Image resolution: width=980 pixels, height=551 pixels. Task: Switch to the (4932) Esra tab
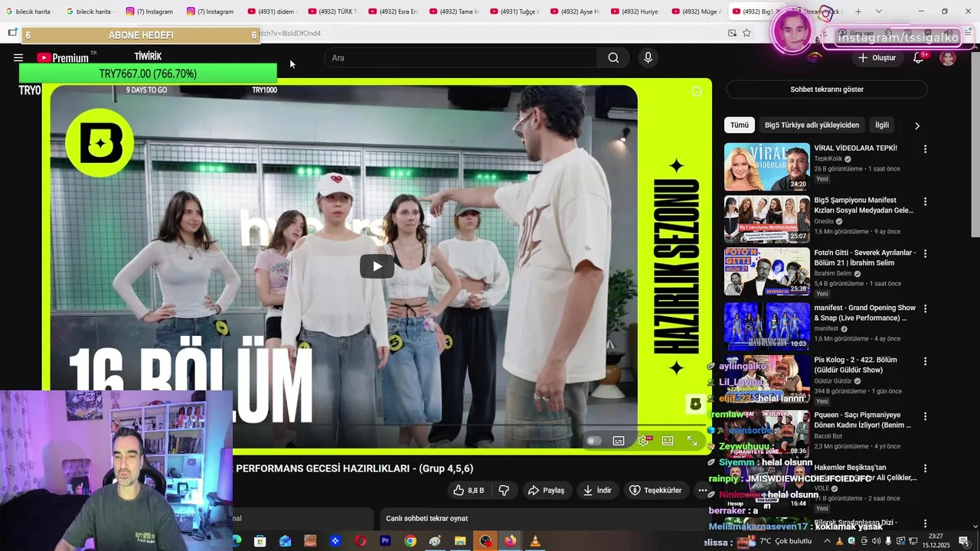click(393, 11)
